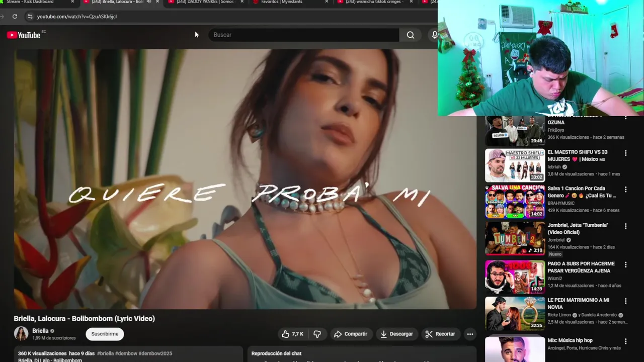Click the #dembow2025 hashtag link
The height and width of the screenshot is (362, 644).
point(154,353)
